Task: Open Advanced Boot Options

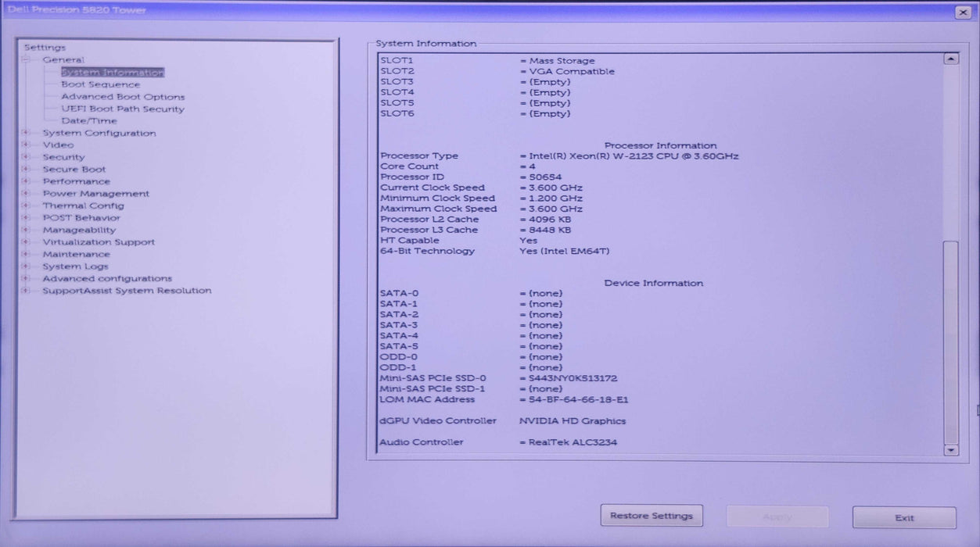Action: click(x=123, y=97)
